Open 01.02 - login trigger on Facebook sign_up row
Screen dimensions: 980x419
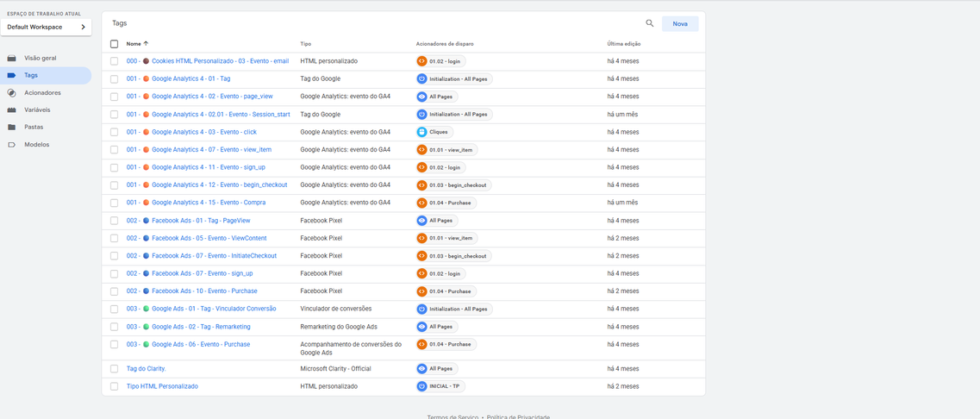[440, 273]
